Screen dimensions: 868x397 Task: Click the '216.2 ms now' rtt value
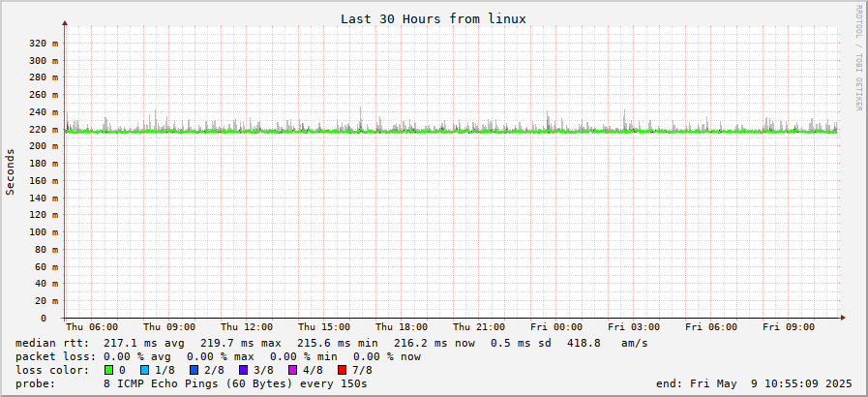tap(434, 344)
